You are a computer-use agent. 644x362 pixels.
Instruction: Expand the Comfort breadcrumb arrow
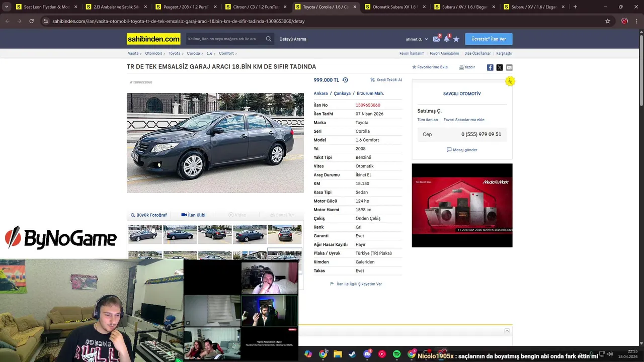(x=235, y=53)
